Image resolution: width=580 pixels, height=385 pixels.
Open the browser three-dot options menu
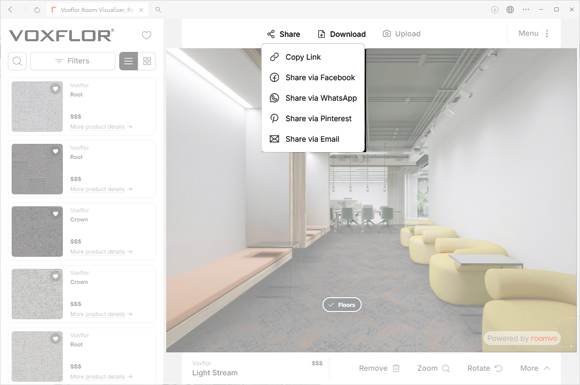pyautogui.click(x=526, y=10)
